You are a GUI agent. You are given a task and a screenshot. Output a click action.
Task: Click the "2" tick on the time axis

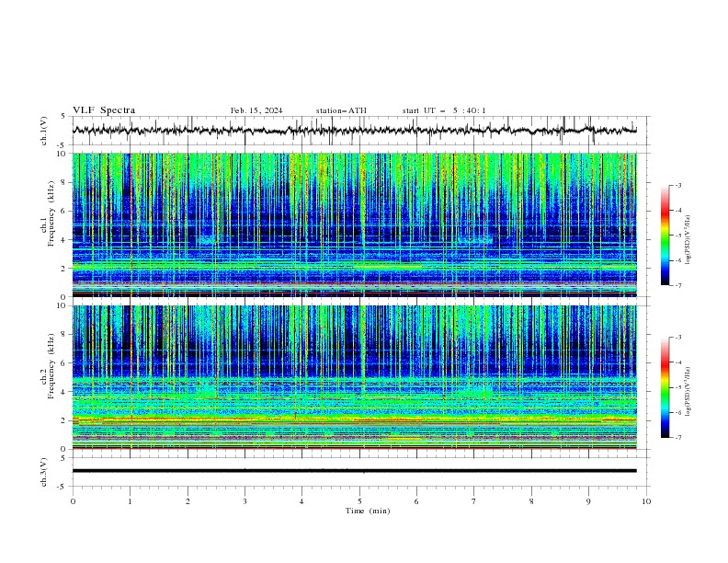tap(188, 501)
